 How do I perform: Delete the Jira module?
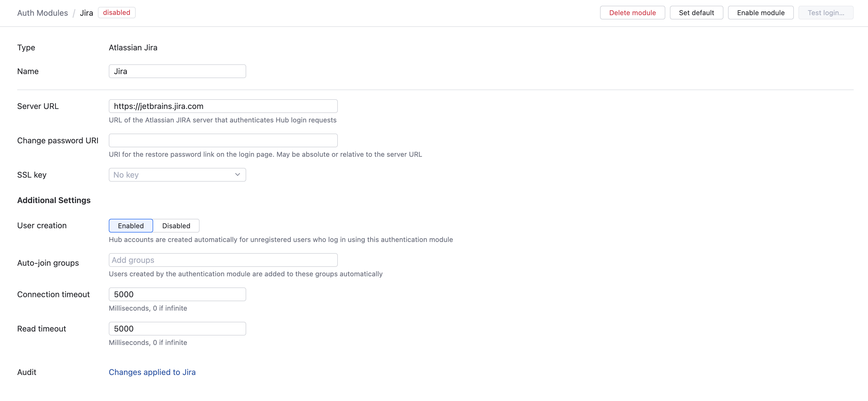[x=632, y=13]
